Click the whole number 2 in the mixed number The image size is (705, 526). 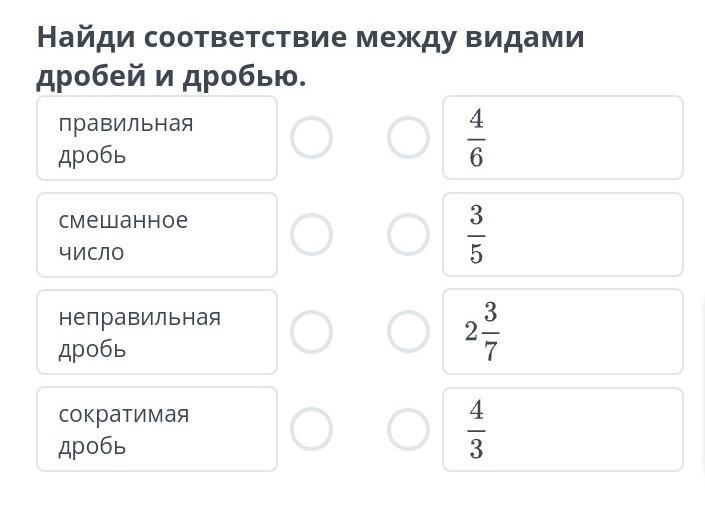[x=471, y=333]
